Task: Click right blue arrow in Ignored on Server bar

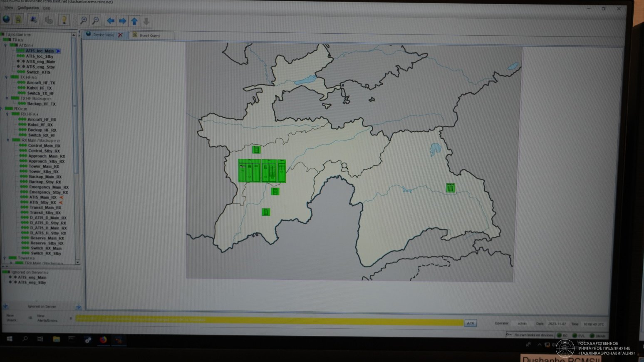Action: (x=78, y=307)
